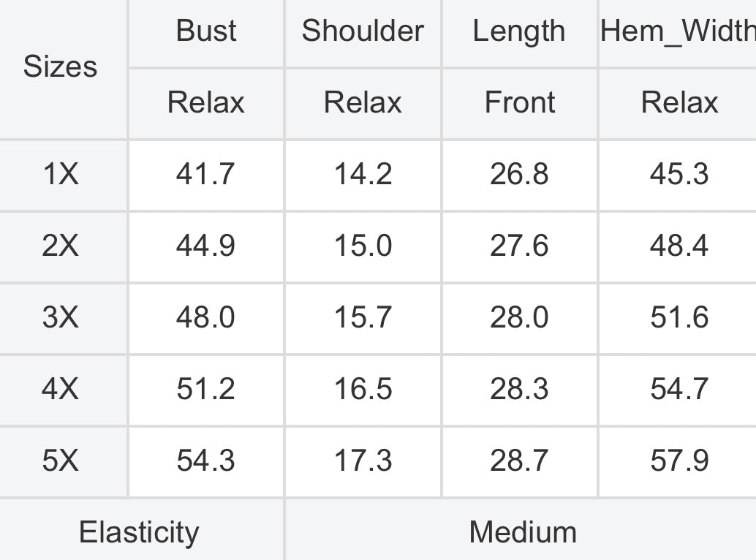This screenshot has height=560, width=756.
Task: Click the 28.0 length value cell
Action: pyautogui.click(x=519, y=319)
